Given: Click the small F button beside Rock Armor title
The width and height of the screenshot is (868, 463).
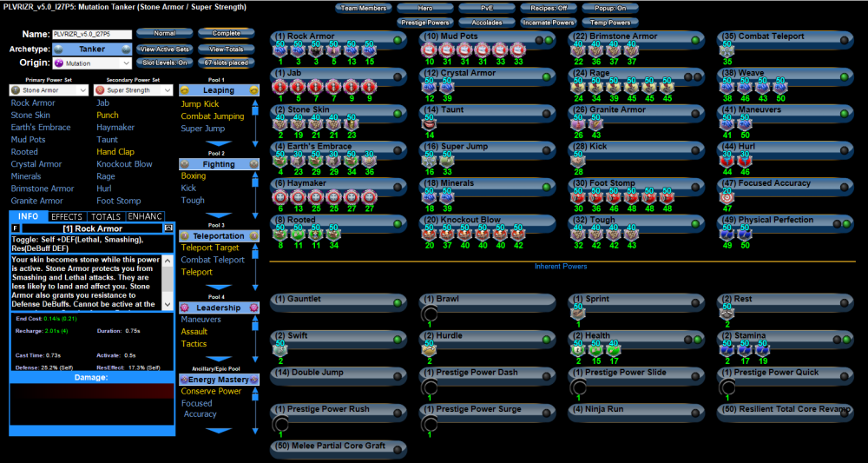Looking at the screenshot, I should point(14,228).
